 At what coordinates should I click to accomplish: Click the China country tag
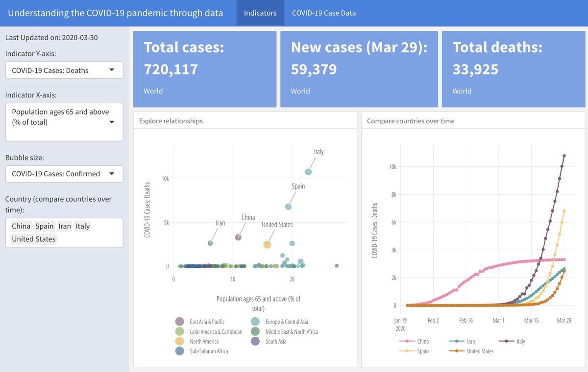21,226
